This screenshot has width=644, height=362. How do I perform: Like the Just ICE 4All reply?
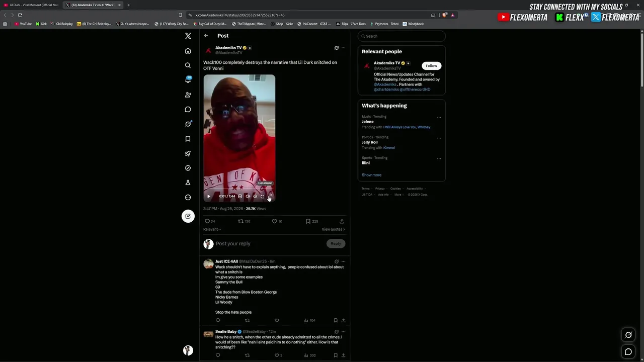tap(277, 320)
